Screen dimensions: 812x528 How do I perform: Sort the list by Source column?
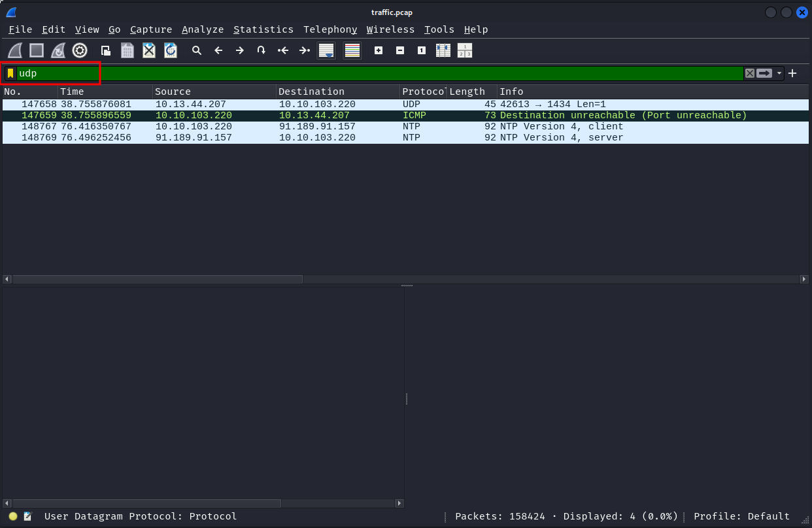(x=173, y=91)
